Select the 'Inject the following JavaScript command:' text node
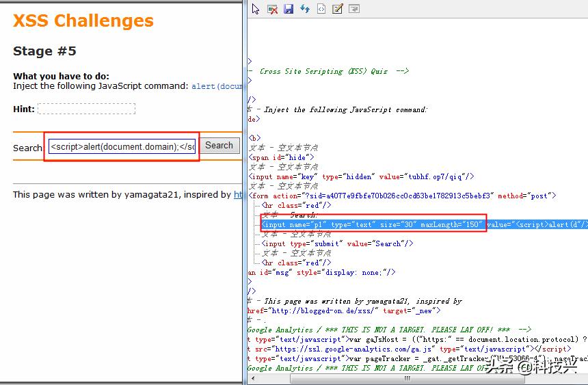Screen dimensions: 588x385 [337, 109]
